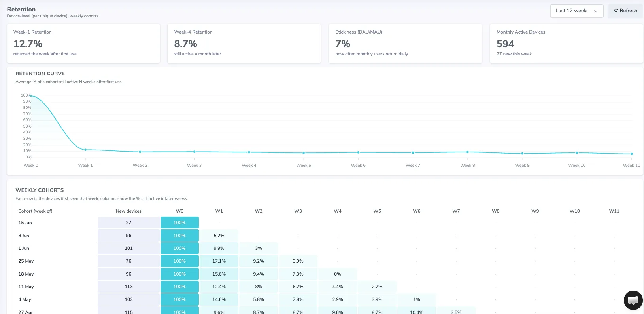Screen dimensions: 644x314
Task: Select the Week-1 Retention card
Action: click(83, 43)
